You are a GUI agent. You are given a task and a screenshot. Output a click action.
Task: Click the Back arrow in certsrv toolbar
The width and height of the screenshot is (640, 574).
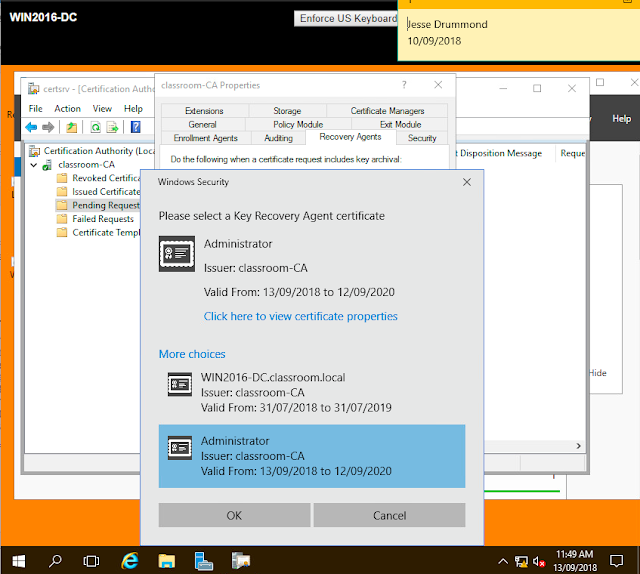click(x=31, y=127)
